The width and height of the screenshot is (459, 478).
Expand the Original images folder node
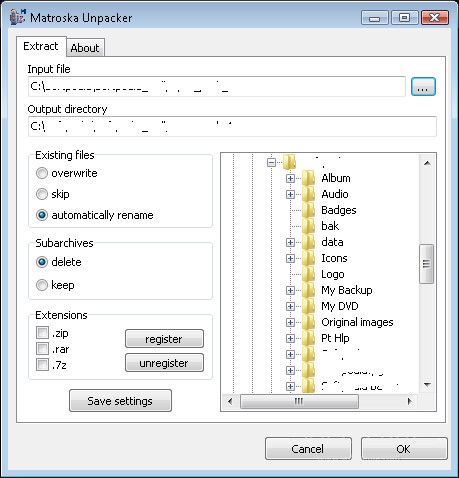click(x=290, y=322)
